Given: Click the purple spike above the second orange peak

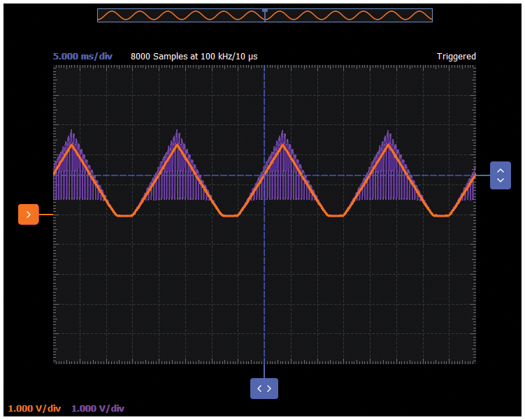Looking at the screenshot, I should tap(177, 133).
